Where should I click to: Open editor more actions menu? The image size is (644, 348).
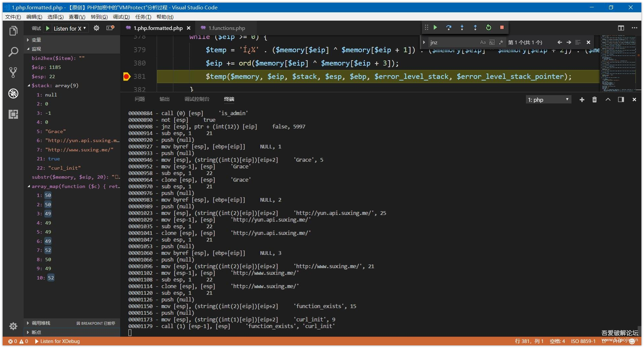[634, 28]
